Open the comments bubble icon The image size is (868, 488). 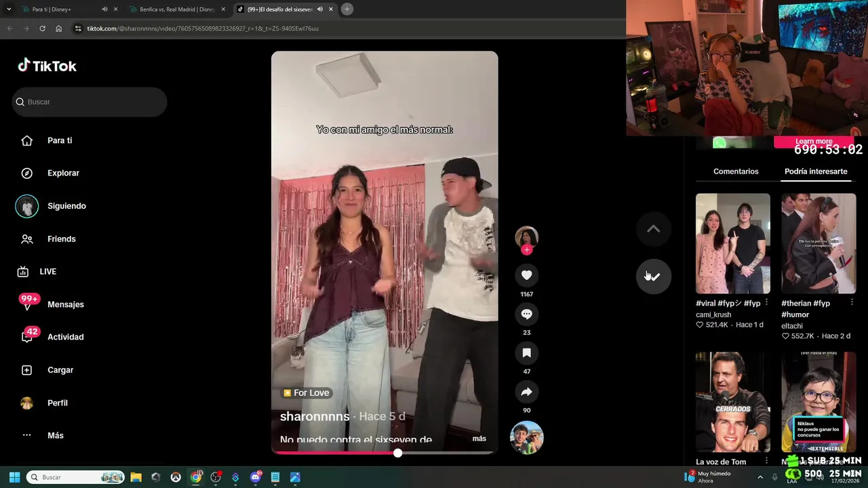click(526, 314)
